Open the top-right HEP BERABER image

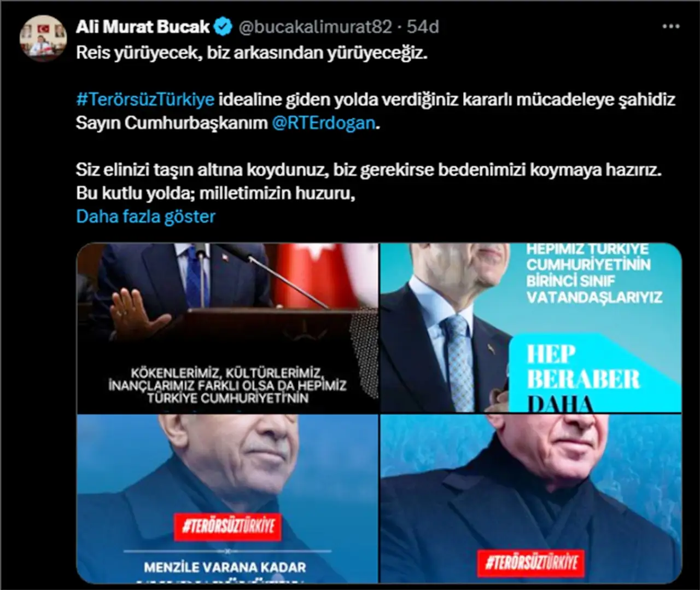coord(530,328)
